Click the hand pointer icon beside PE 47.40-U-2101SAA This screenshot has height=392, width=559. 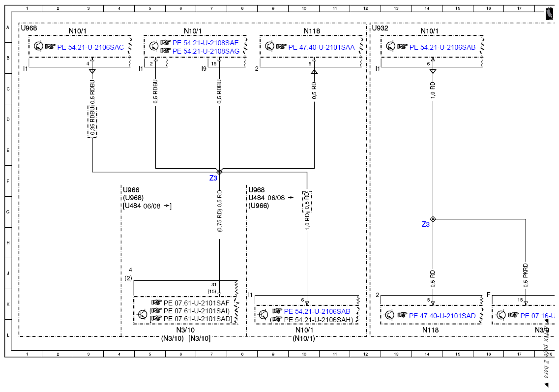pyautogui.click(x=281, y=46)
